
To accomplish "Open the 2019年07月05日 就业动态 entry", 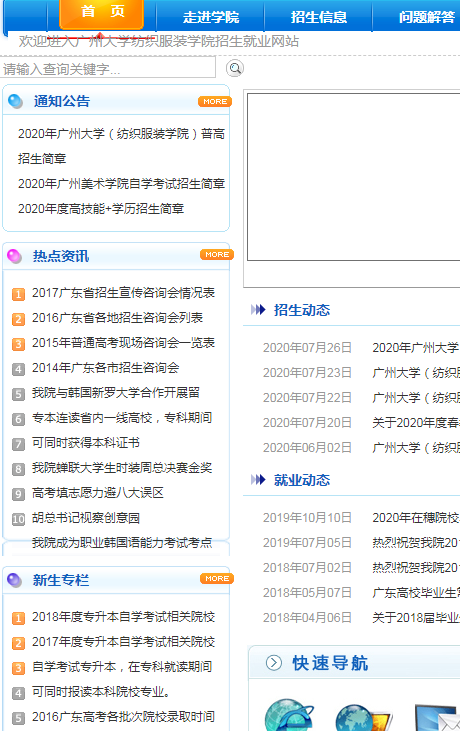I will coord(416,543).
